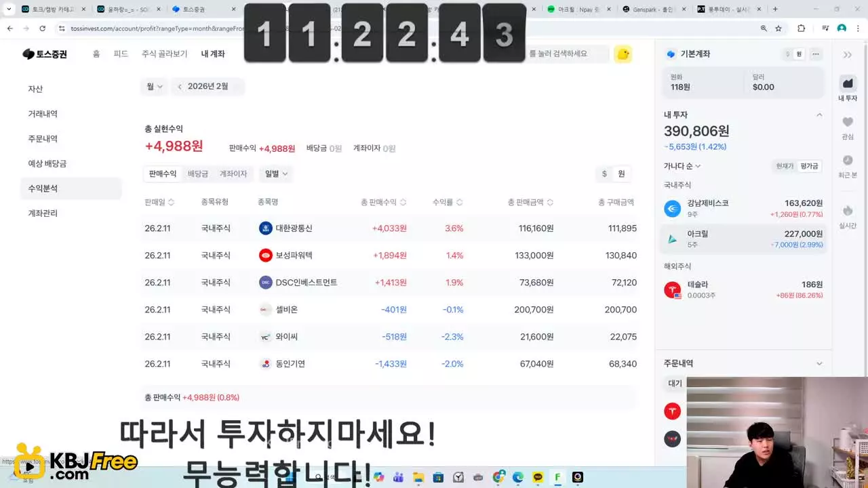Open the 가나다 순 sort dropdown
868x488 pixels.
pyautogui.click(x=682, y=166)
